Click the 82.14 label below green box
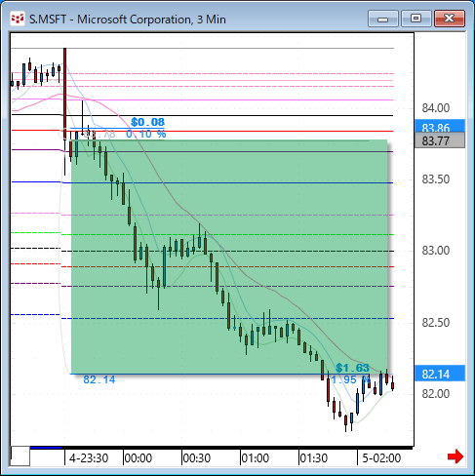475x476 pixels. tap(99, 379)
